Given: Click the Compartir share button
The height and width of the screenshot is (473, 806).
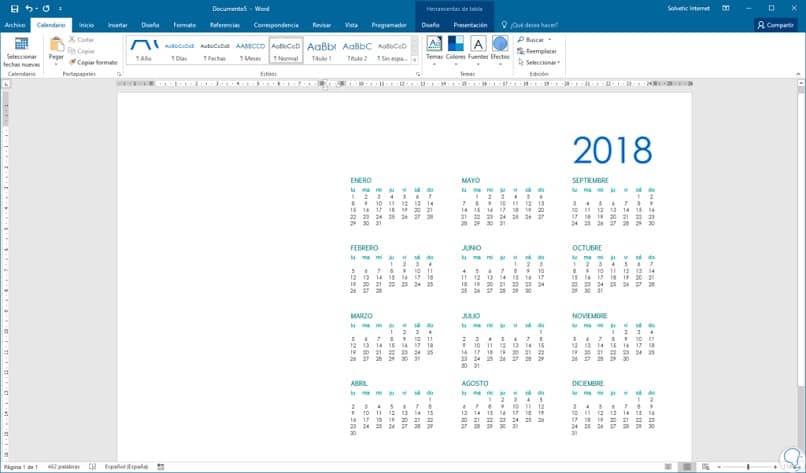Looking at the screenshot, I should (x=776, y=25).
